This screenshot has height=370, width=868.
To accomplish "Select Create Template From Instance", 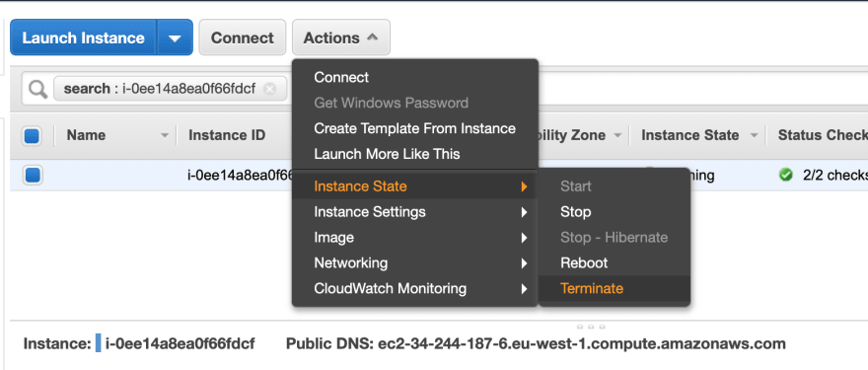I will (415, 128).
